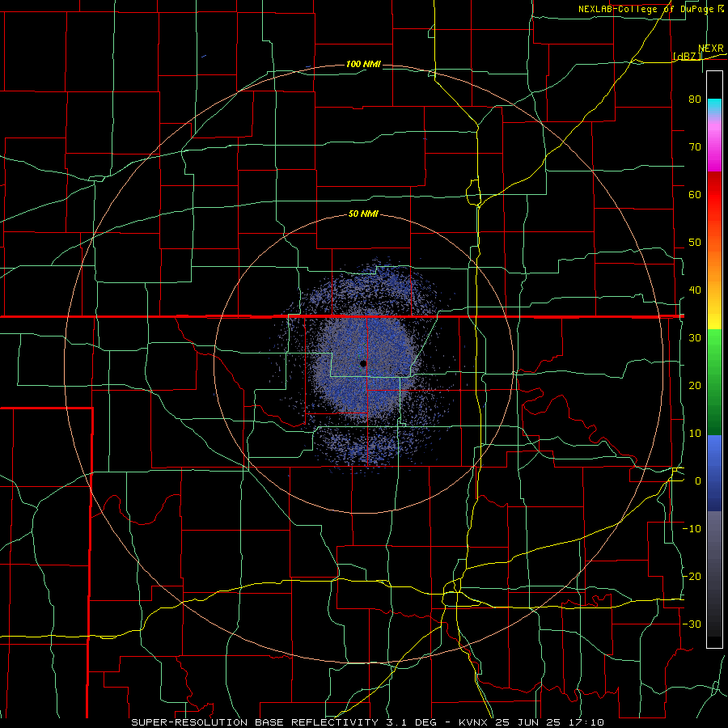The image size is (728, 728).
Task: Click the 80 value on the dBZ scale
Action: point(695,99)
